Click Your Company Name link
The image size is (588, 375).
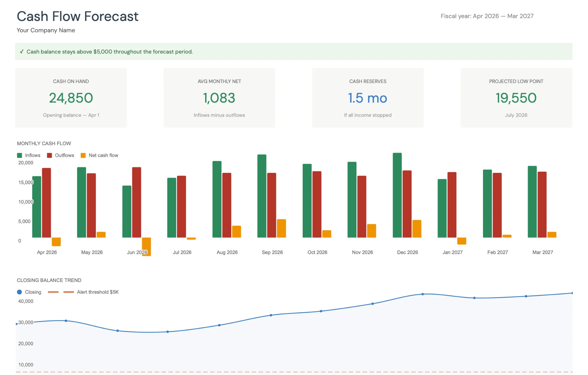tap(46, 30)
